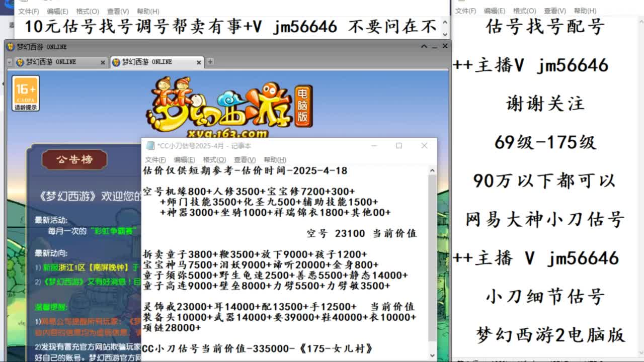Click scroll-up arrow in CC小刀估号 Notepad
Image resolution: width=644 pixels, height=362 pixels.
432,170
